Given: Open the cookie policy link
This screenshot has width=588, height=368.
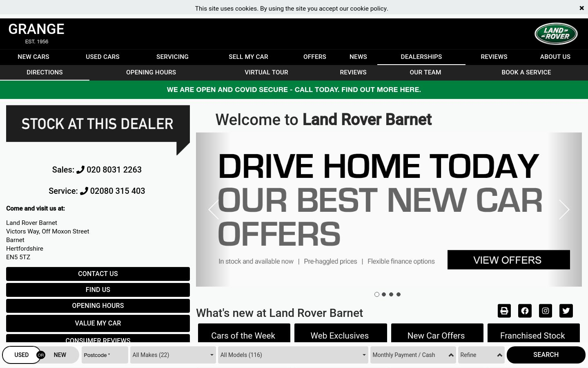Looking at the screenshot, I should click(368, 8).
